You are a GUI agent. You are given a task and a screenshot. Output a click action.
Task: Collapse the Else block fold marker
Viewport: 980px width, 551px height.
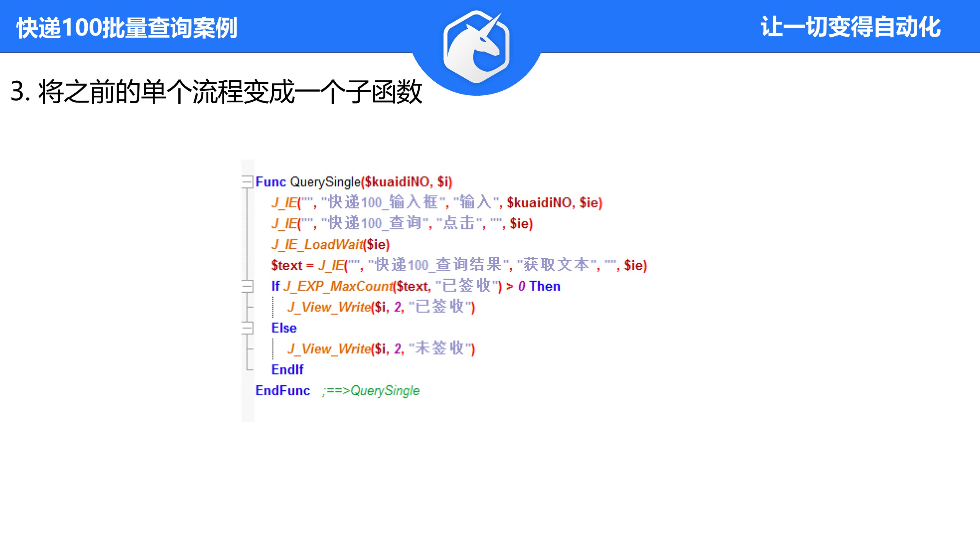point(247,328)
